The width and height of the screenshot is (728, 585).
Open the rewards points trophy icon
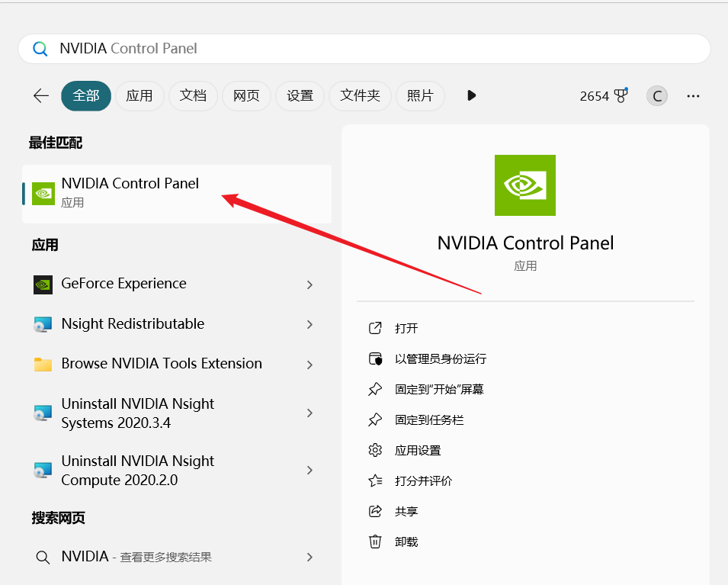coord(621,95)
